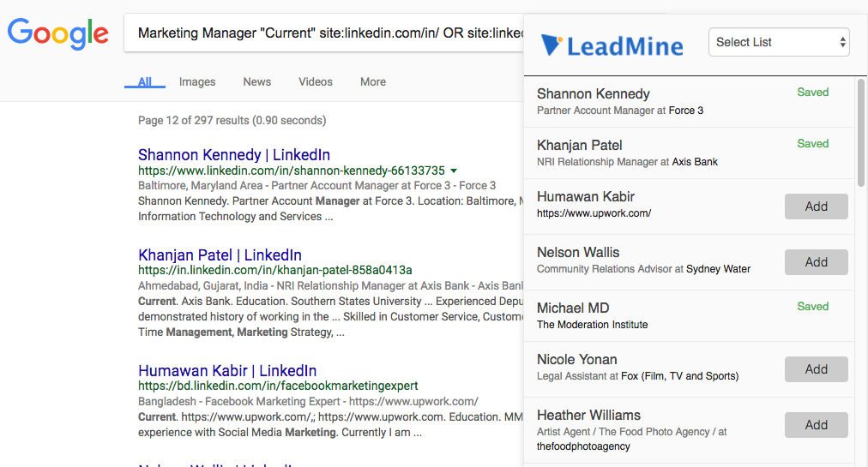Open the More search options menu

(372, 82)
